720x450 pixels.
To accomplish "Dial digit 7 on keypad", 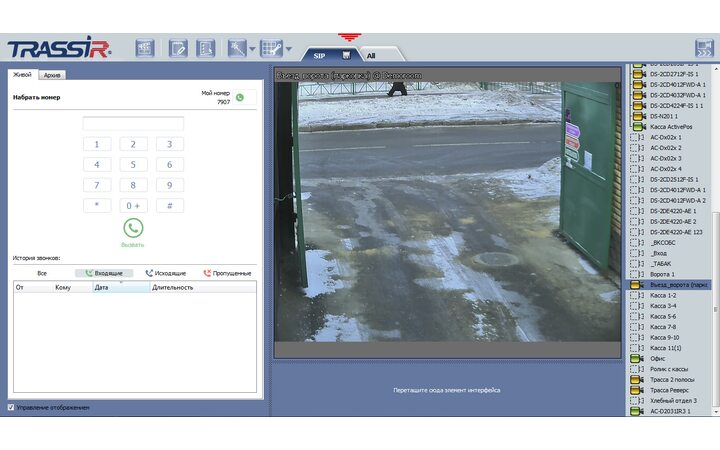I will click(x=97, y=185).
